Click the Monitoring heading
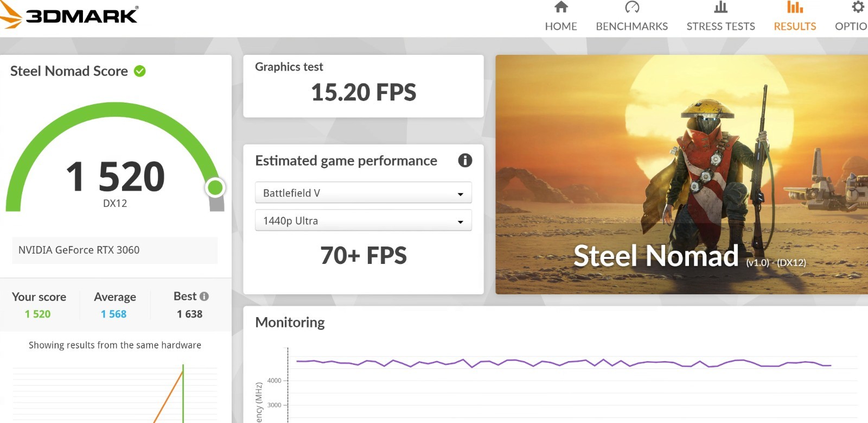 tap(290, 323)
